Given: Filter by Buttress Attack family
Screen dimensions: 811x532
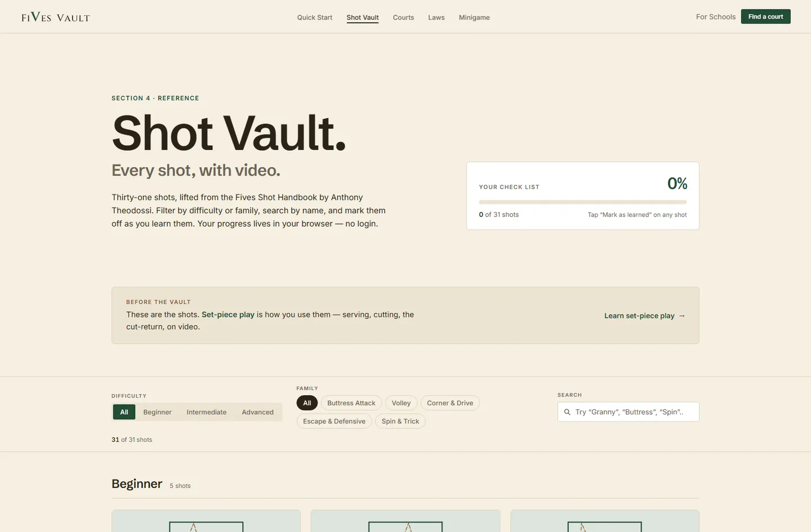Looking at the screenshot, I should click(x=351, y=403).
